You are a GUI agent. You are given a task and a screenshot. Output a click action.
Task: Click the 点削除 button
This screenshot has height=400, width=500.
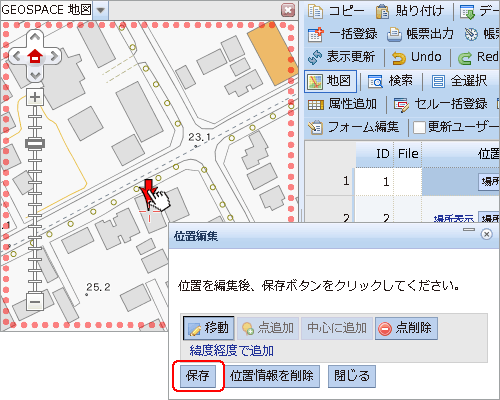(406, 328)
